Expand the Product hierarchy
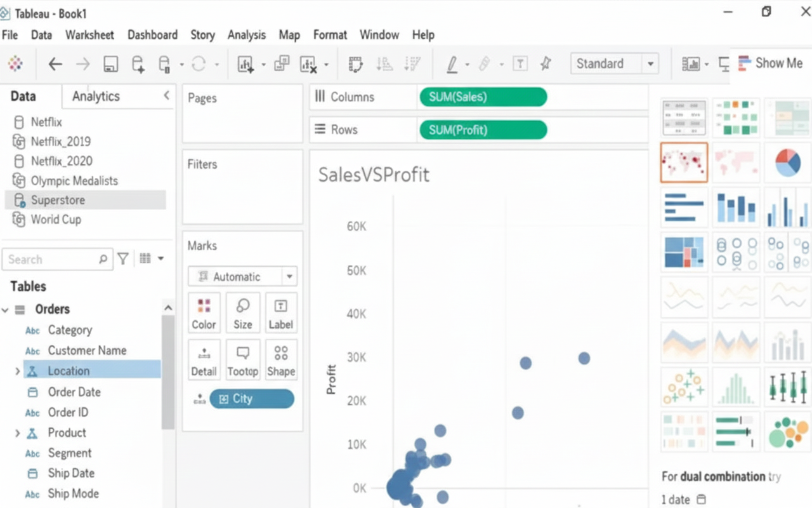 17,433
